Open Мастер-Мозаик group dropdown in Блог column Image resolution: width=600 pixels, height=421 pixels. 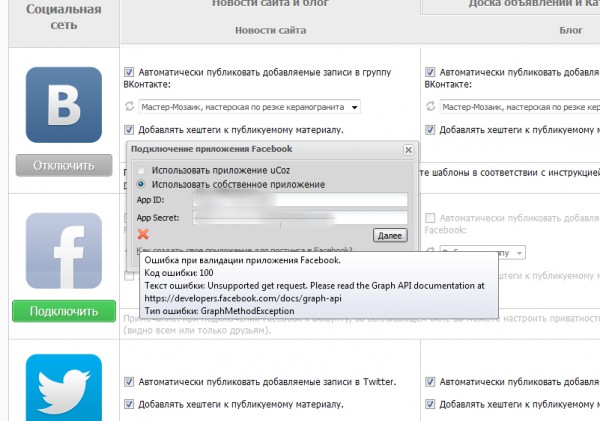520,107
